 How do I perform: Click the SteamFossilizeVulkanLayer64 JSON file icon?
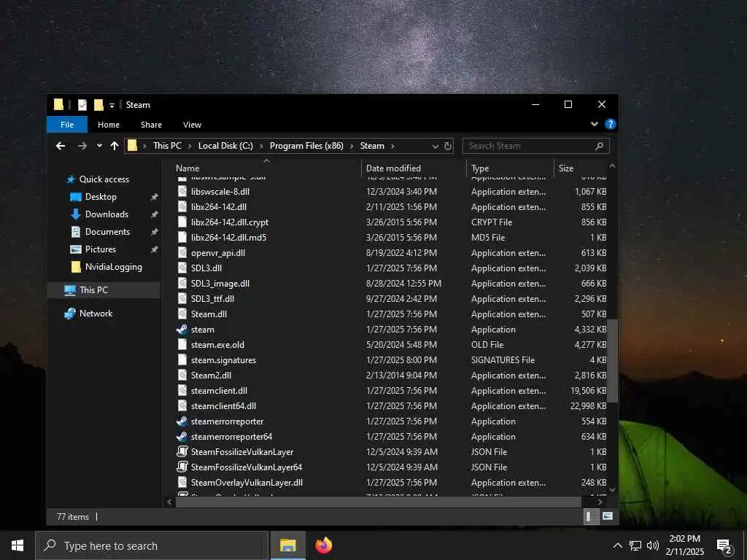point(182,467)
